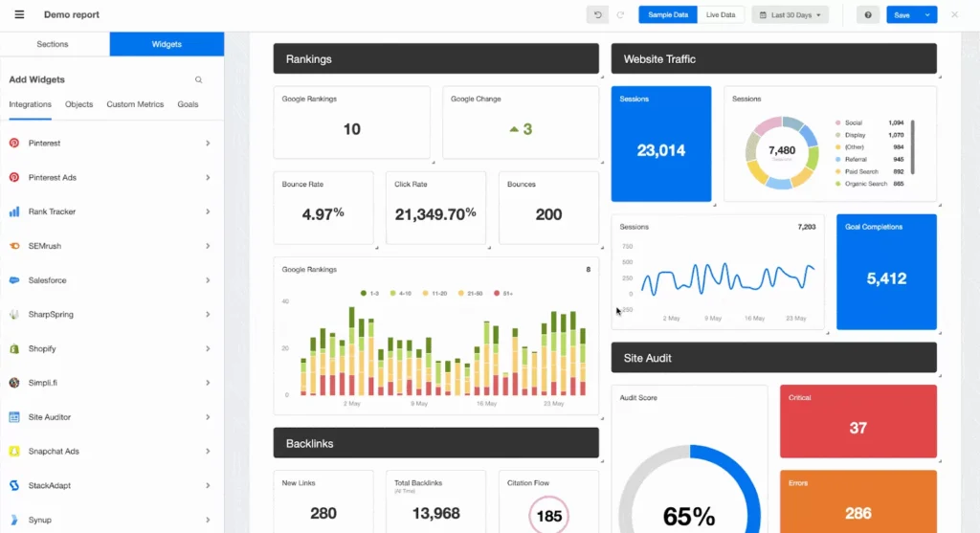
Task: Click the redo arrow icon
Action: [x=620, y=15]
